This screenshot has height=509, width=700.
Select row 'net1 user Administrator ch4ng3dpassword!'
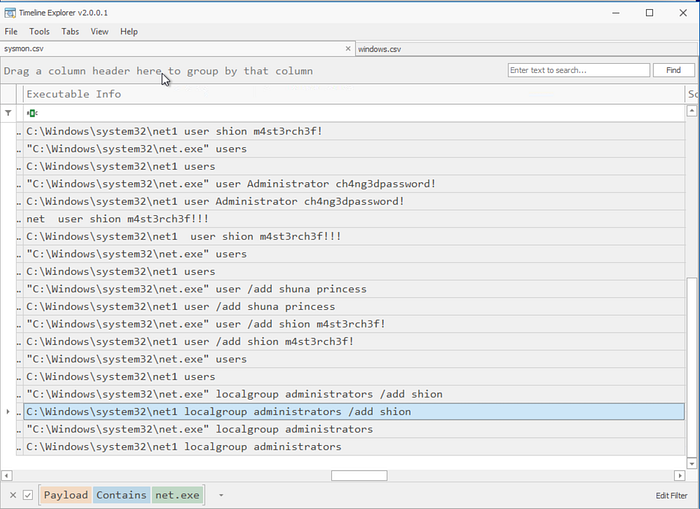point(354,201)
